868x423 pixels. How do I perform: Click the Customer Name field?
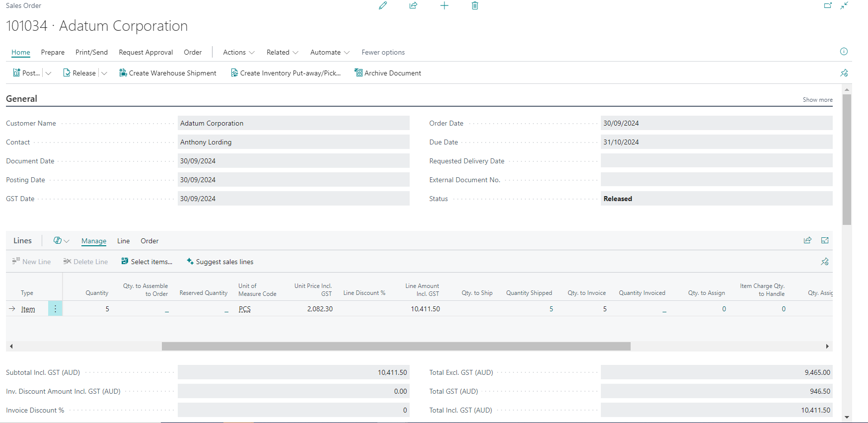pos(293,123)
